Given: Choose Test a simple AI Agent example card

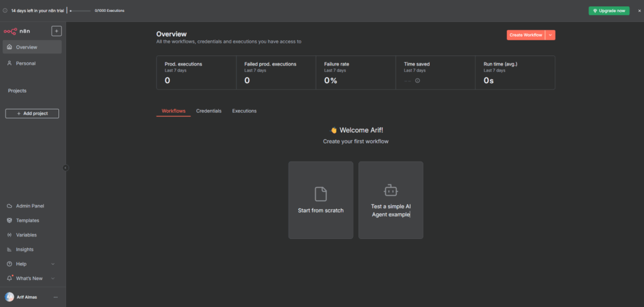Looking at the screenshot, I should [x=391, y=200].
